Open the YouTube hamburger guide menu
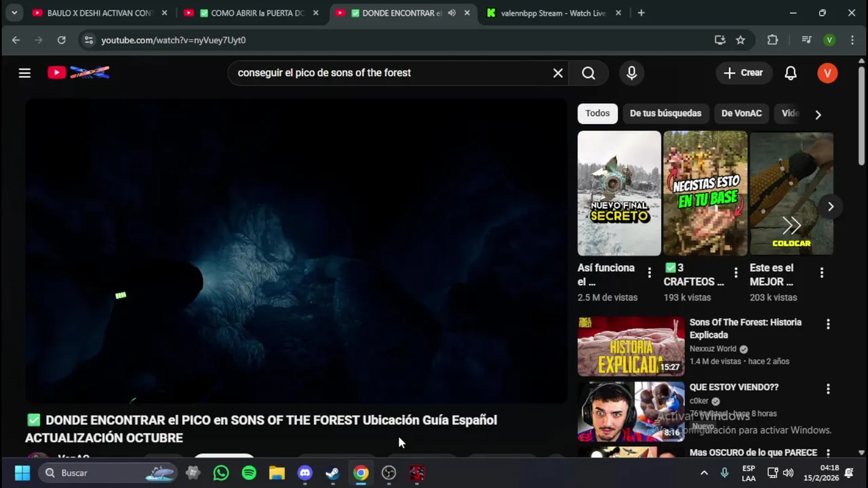 [24, 73]
